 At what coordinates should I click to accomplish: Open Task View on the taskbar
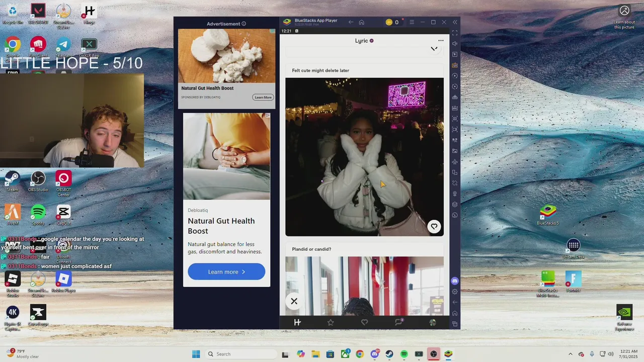[285, 354]
